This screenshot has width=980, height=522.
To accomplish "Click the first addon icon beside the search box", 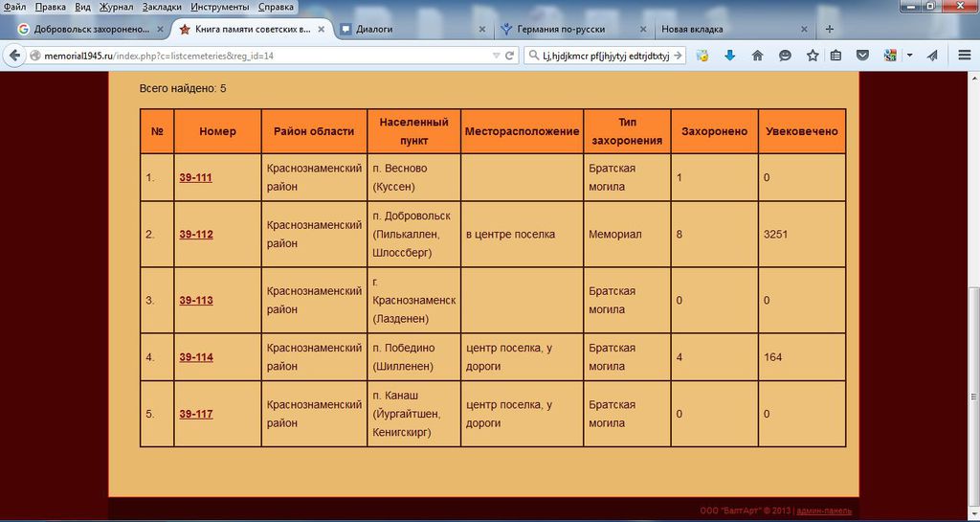I will [x=702, y=56].
